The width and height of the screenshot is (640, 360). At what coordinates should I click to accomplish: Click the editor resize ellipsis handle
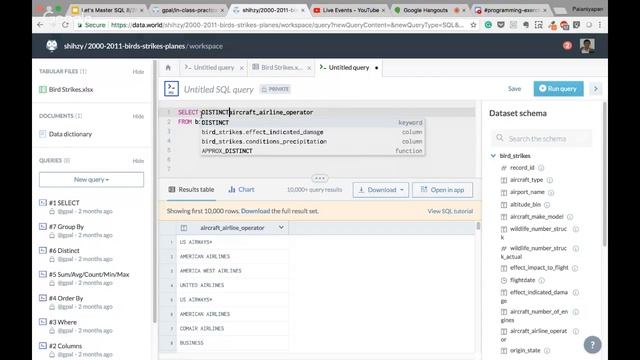tap(320, 178)
